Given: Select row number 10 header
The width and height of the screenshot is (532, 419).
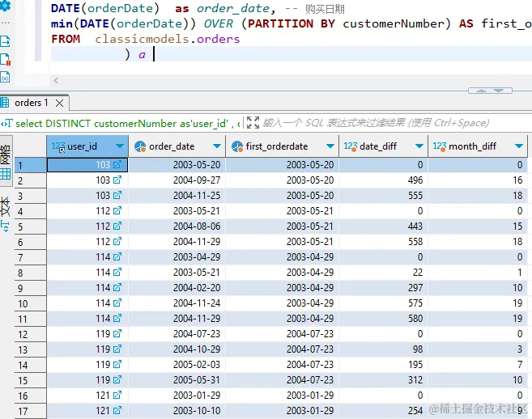Looking at the screenshot, I should (31, 303).
